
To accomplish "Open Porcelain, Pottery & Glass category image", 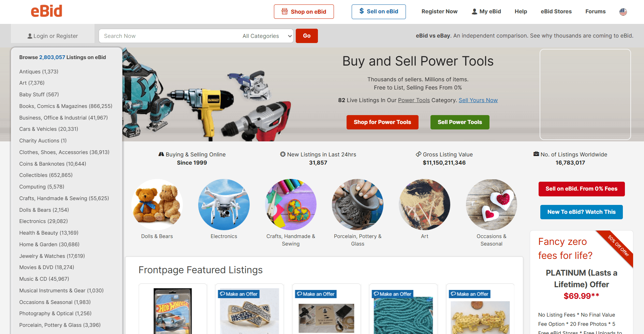I will (357, 205).
